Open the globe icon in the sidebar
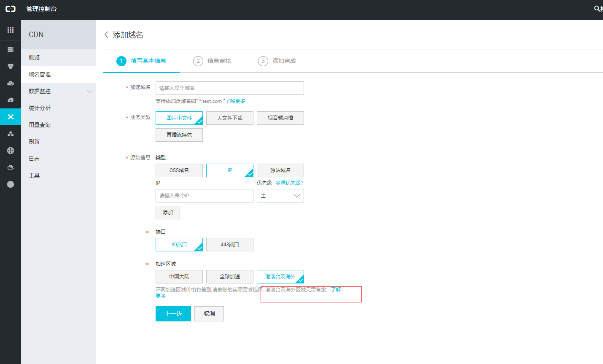603x364 pixels. coord(11,151)
